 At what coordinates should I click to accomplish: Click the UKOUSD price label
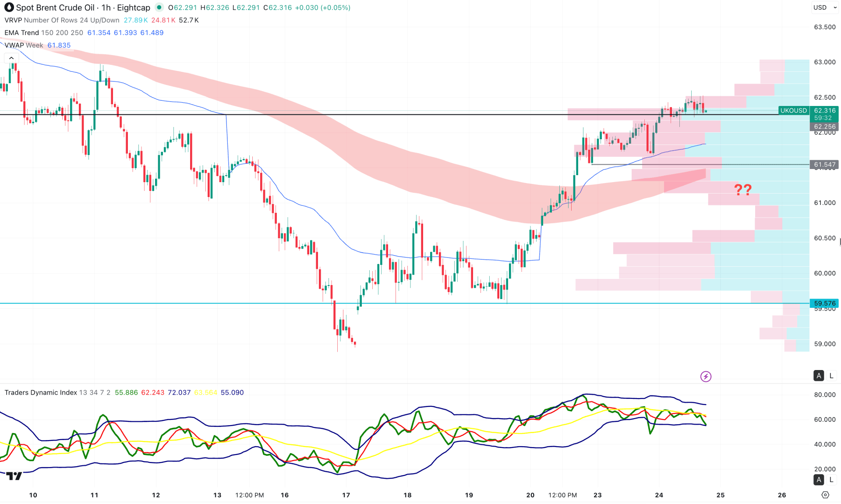793,111
